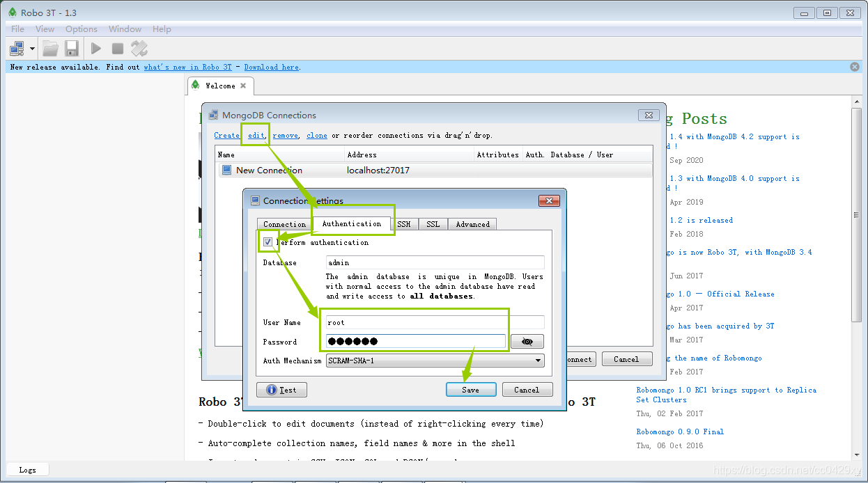Open post about MongoDB 4.2 support

[x=734, y=141]
